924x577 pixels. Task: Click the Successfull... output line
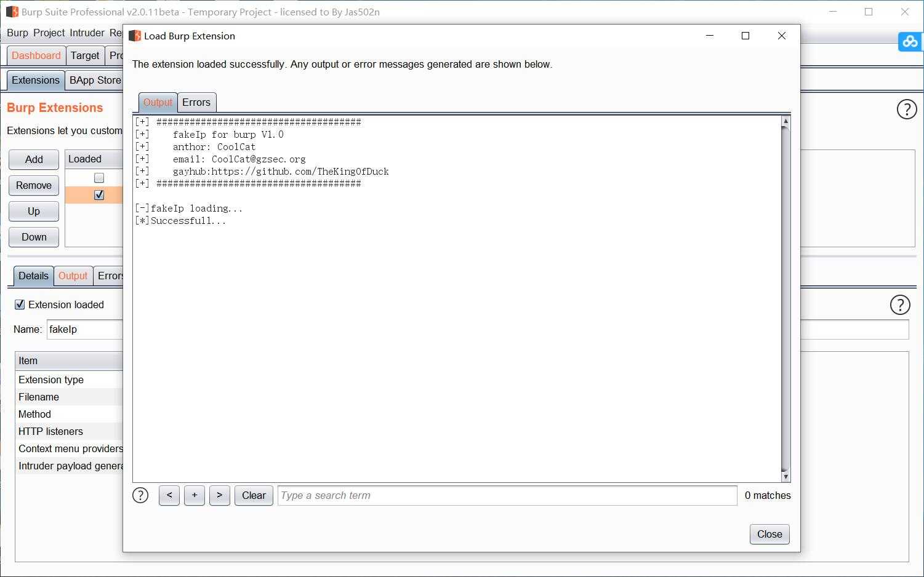pos(180,221)
